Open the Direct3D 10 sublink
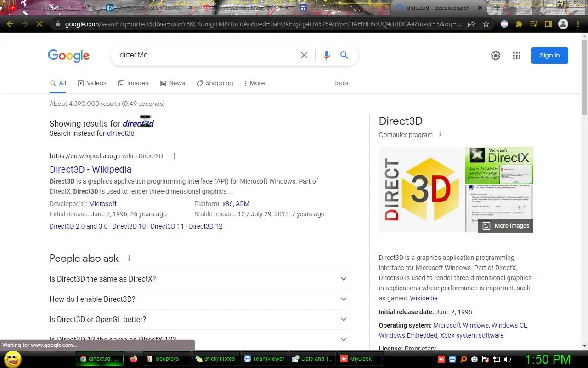 coord(129,226)
